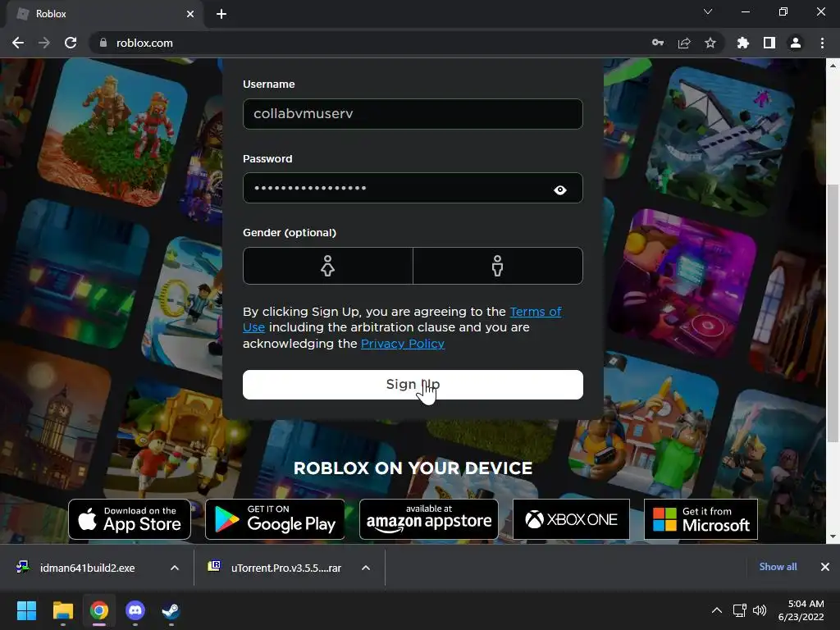Click the page vertical scrollbar thumb
Image resolution: width=840 pixels, height=630 pixels.
point(833,313)
